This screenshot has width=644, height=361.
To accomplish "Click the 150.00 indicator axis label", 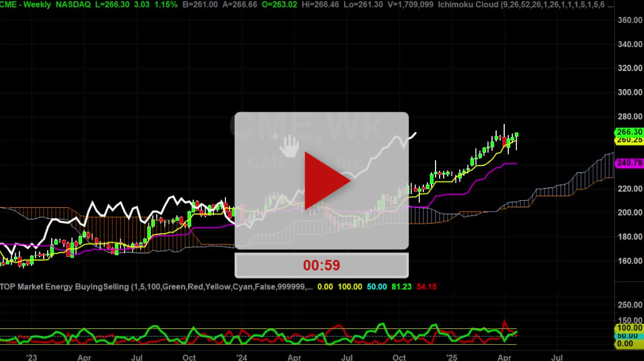I will (630, 320).
